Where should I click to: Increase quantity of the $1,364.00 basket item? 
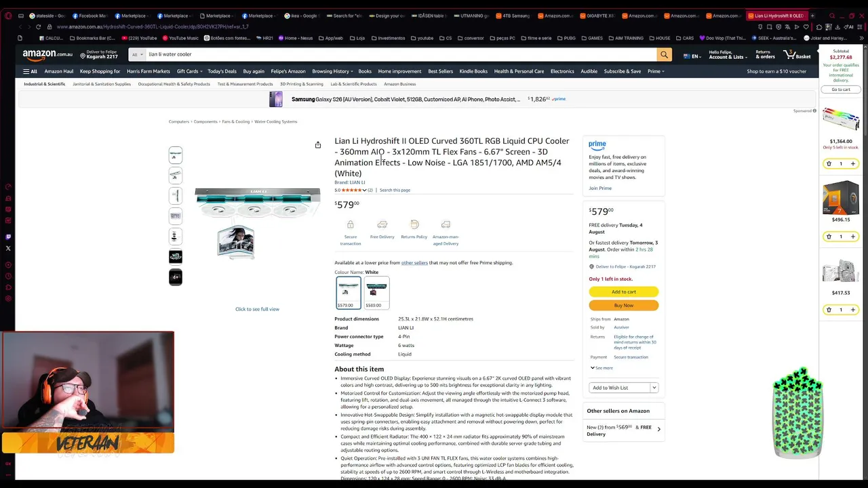tap(853, 163)
